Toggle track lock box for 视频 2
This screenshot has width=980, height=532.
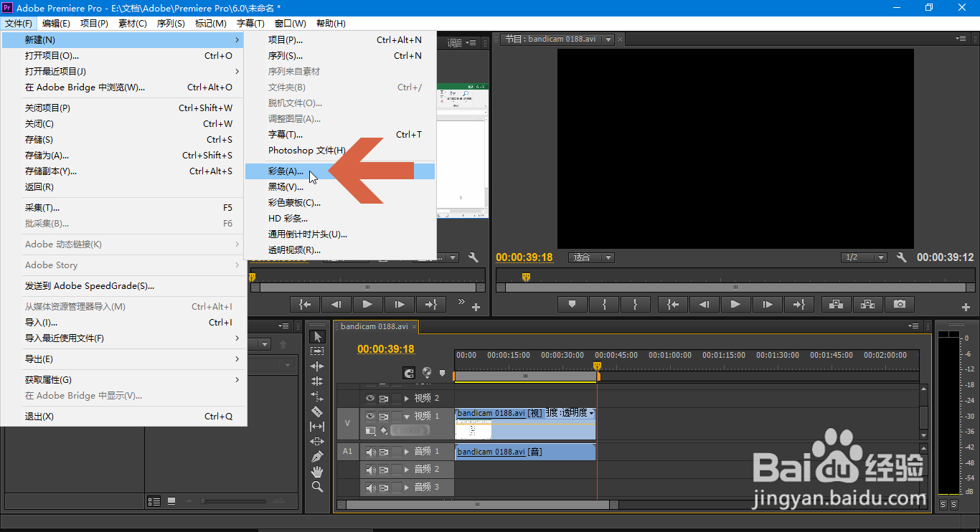click(397, 398)
